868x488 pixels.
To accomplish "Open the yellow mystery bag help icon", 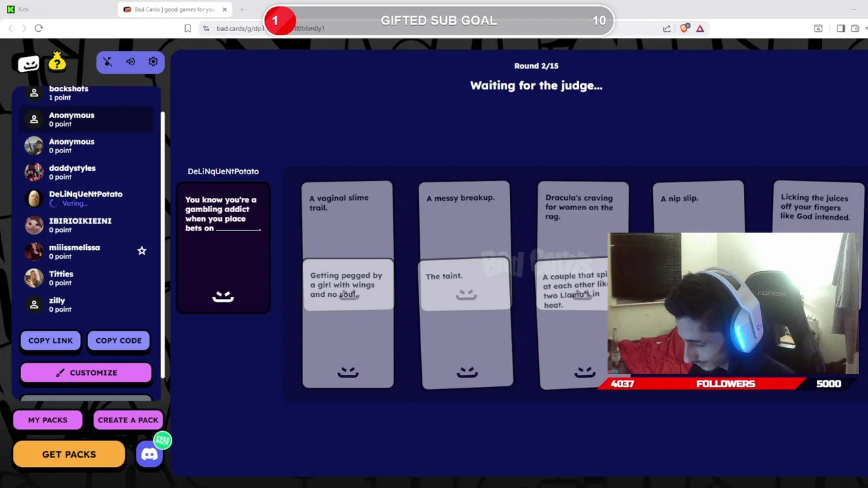I will coord(58,61).
